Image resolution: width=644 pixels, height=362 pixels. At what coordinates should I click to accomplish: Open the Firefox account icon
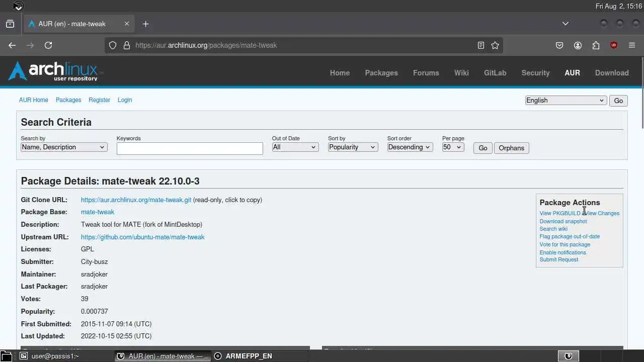click(x=578, y=45)
